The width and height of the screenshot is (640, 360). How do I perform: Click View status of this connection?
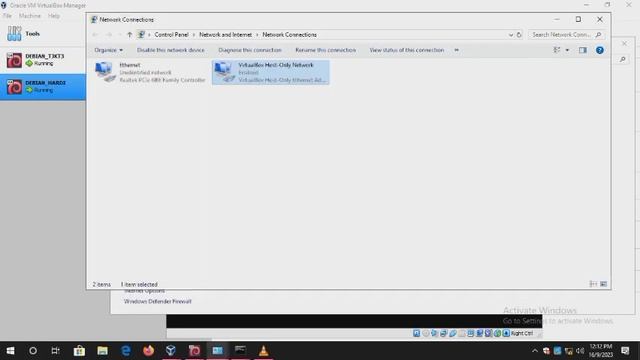click(x=407, y=50)
